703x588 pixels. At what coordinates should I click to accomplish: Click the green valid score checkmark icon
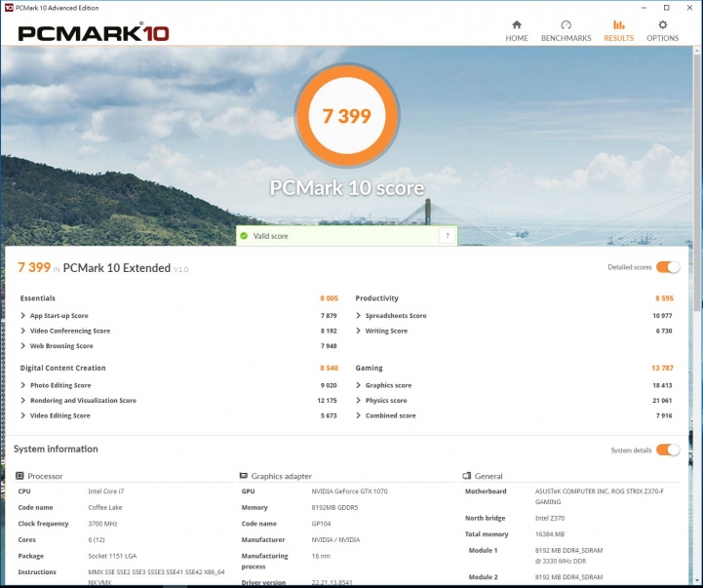tap(244, 236)
